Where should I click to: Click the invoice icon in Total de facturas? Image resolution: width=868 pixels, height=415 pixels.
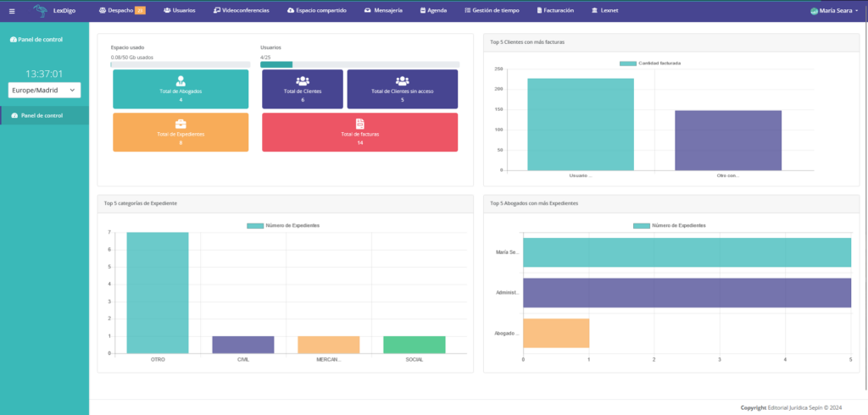359,125
